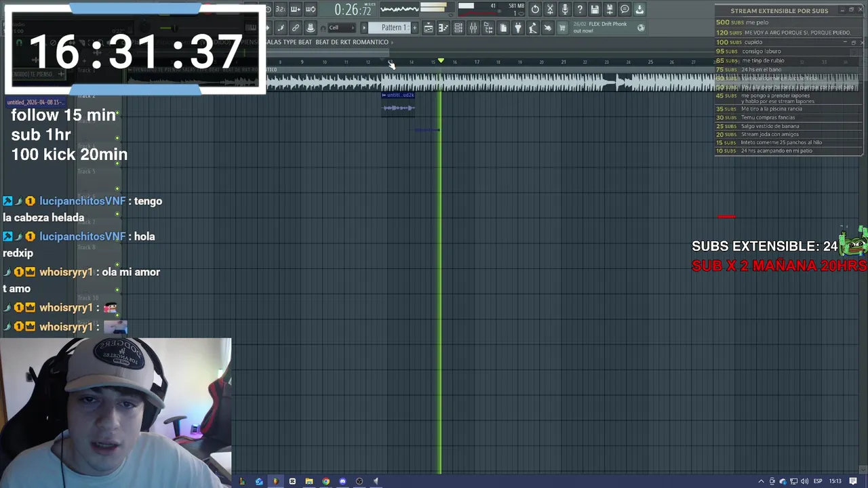Open File Explorer from the taskbar
Screen dimensions: 868x488
coord(309,481)
